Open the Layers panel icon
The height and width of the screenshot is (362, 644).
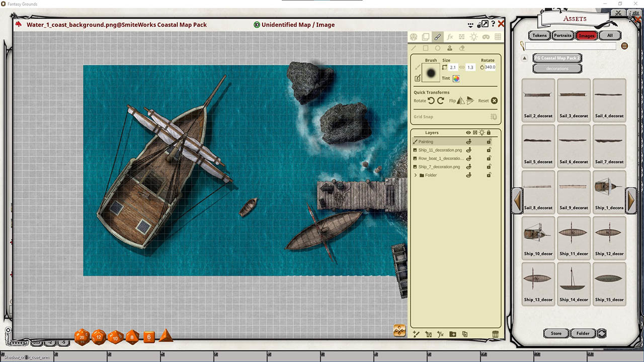(426, 36)
